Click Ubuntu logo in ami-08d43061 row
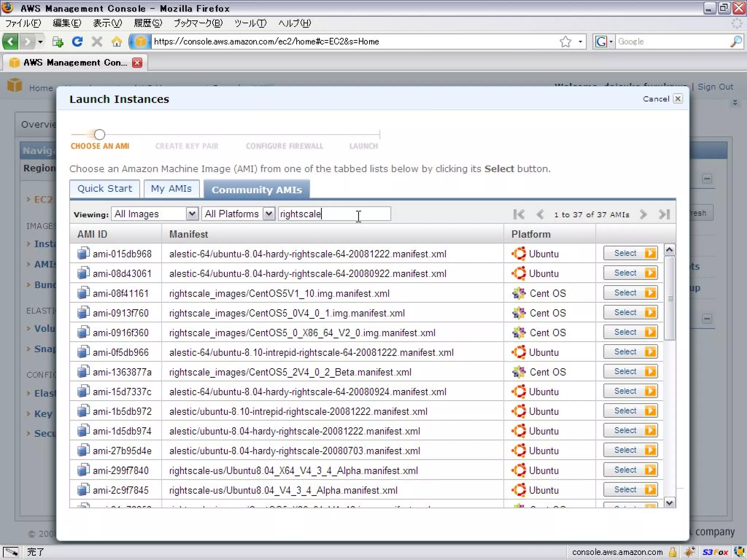The image size is (747, 560). point(519,273)
